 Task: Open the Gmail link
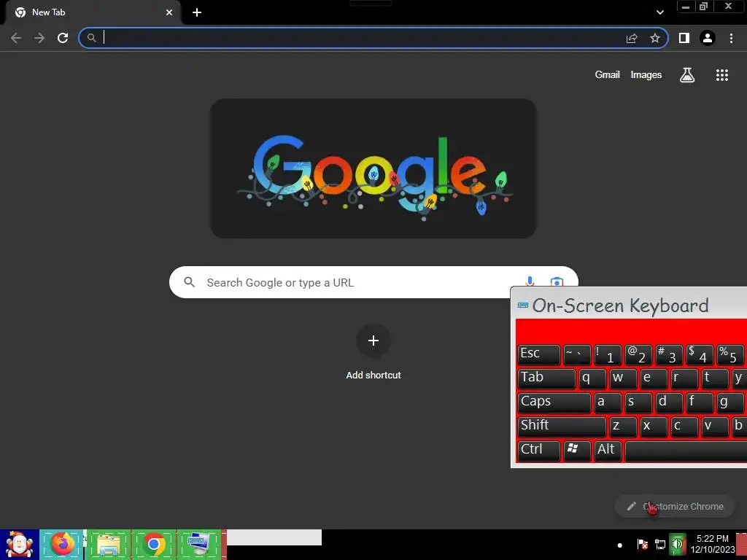pos(607,75)
